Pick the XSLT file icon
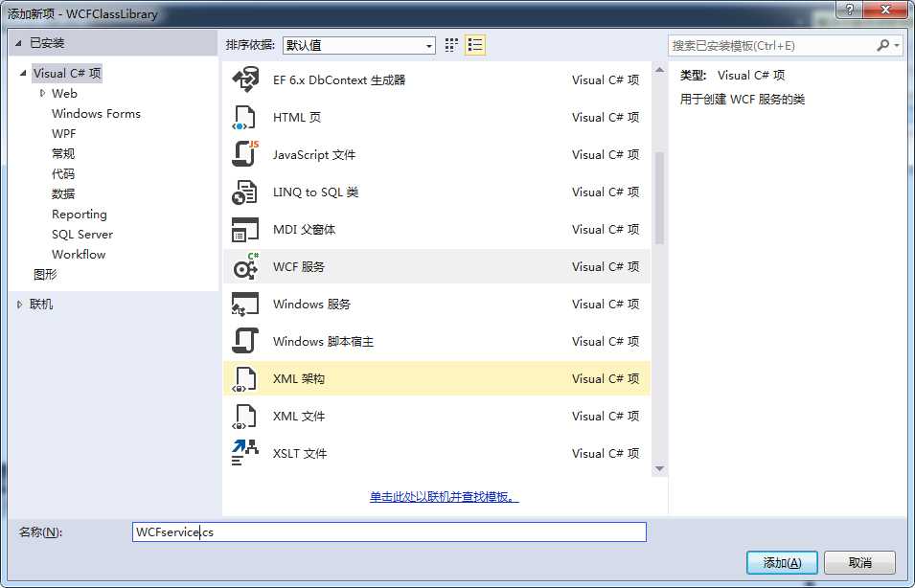915x588 pixels. (x=245, y=453)
